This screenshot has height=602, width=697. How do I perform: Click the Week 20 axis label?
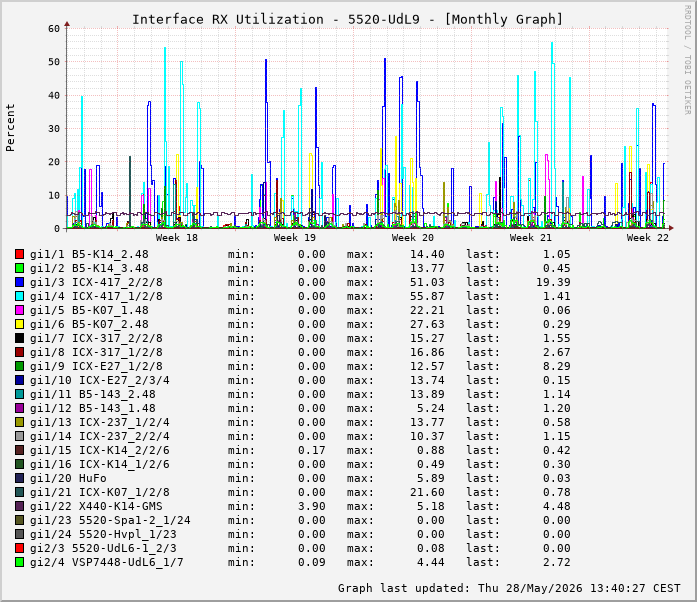[413, 238]
